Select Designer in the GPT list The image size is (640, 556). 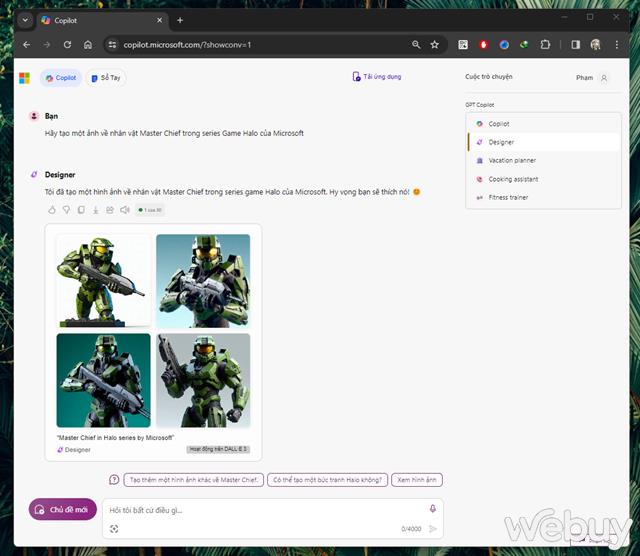[543, 142]
